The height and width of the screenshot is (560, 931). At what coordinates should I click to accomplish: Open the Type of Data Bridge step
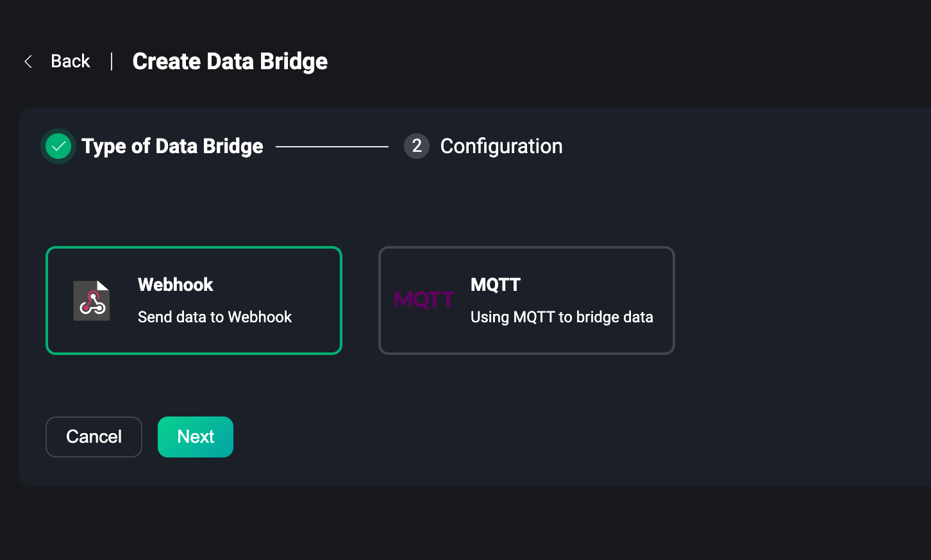[172, 146]
